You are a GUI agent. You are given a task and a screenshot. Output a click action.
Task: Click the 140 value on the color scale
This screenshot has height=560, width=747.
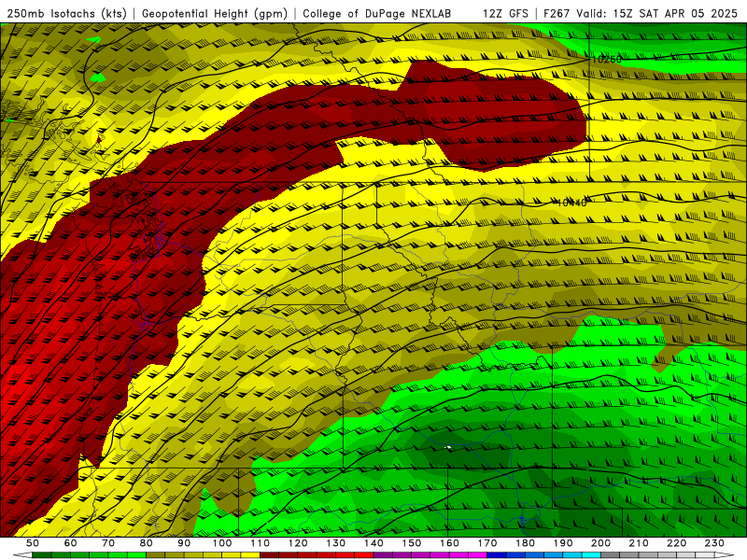373,543
